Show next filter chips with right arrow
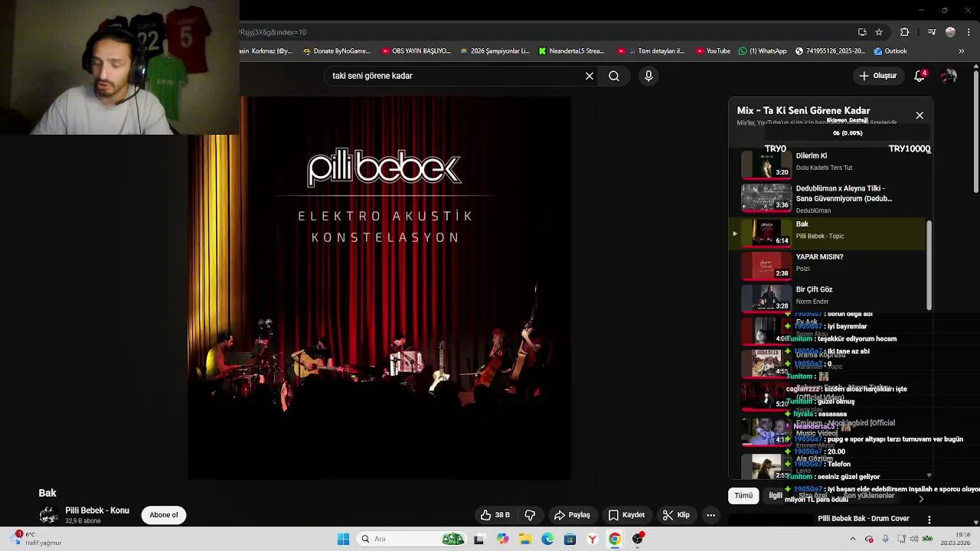Image resolution: width=980 pixels, height=551 pixels. pyautogui.click(x=921, y=498)
